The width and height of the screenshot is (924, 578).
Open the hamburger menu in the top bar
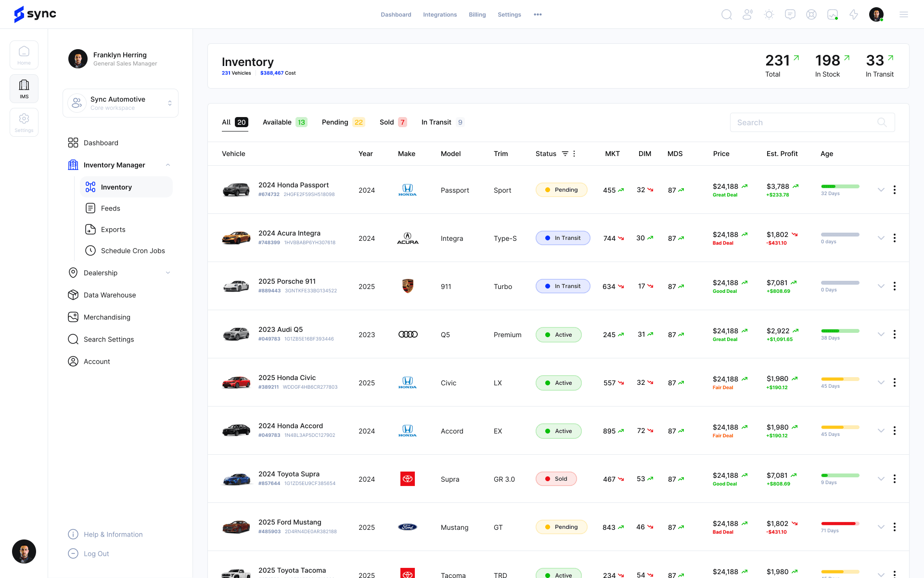click(904, 14)
